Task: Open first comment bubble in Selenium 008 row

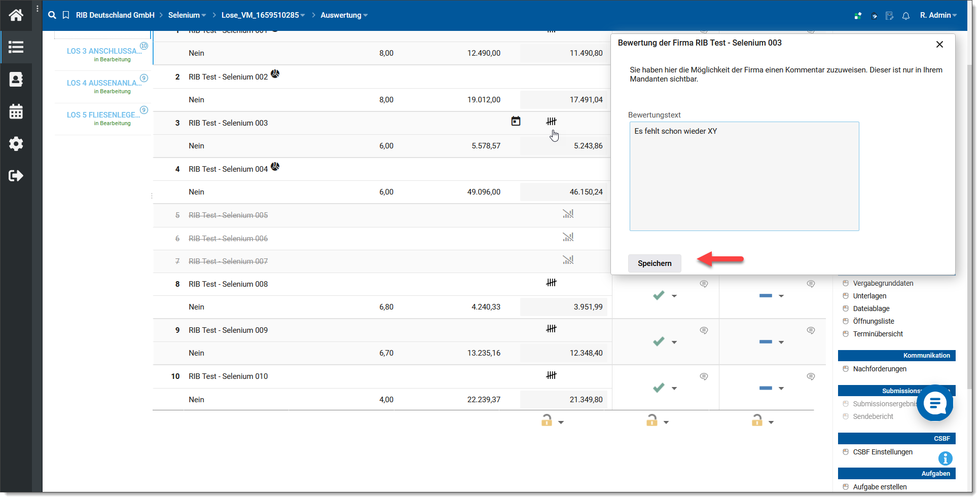Action: pyautogui.click(x=704, y=284)
